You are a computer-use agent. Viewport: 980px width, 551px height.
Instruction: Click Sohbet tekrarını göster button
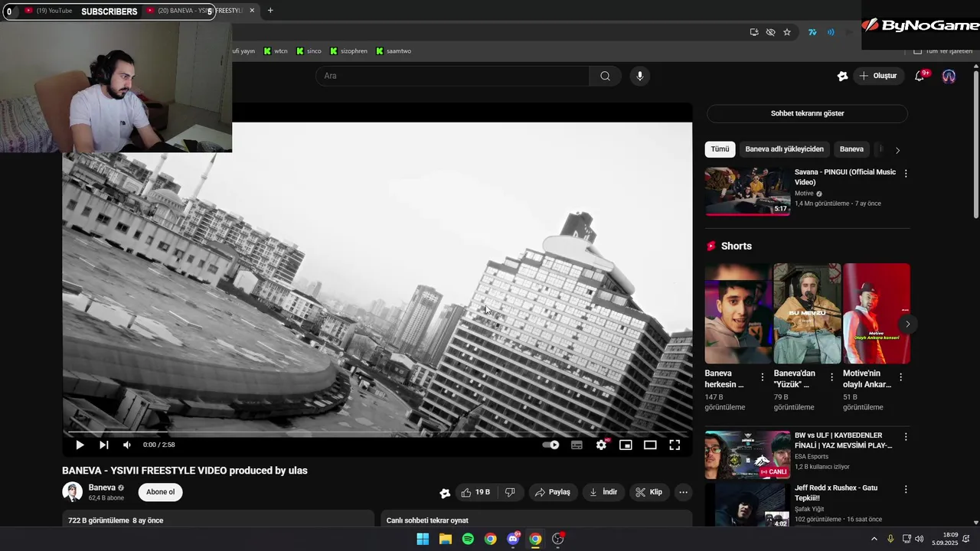tap(807, 113)
